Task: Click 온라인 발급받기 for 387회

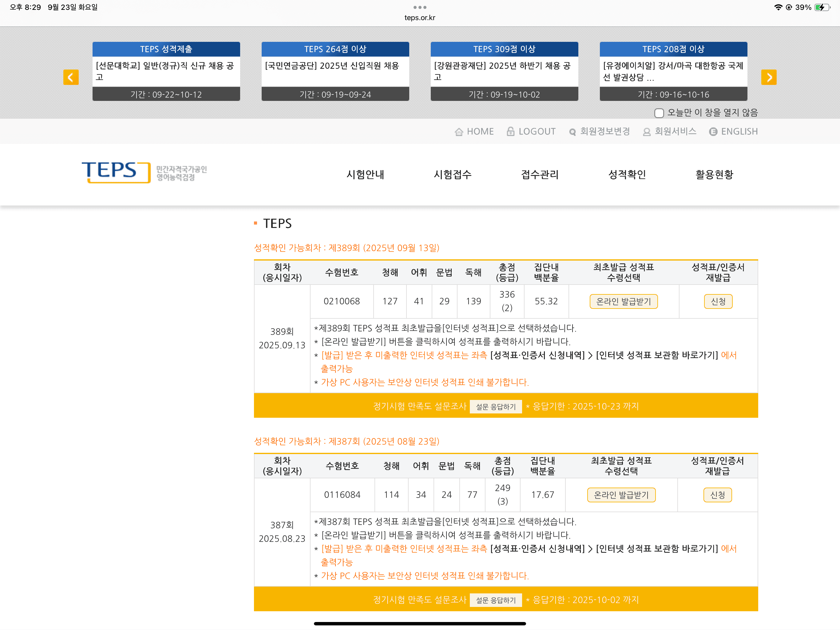Action: coord(621,495)
